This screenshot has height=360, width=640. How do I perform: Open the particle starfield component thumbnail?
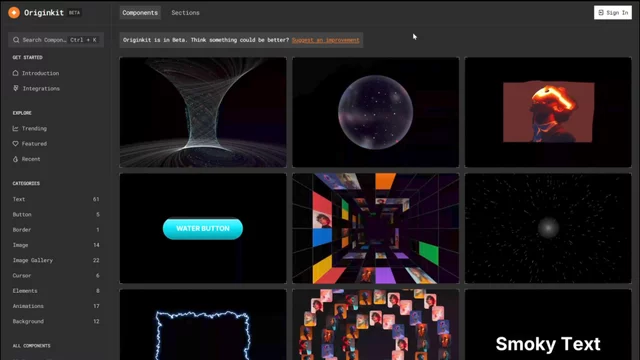click(548, 228)
